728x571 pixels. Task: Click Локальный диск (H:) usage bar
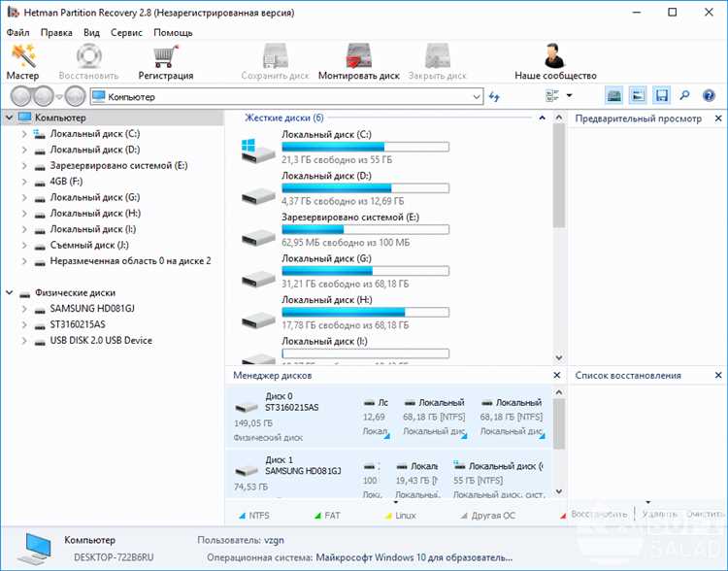365,313
